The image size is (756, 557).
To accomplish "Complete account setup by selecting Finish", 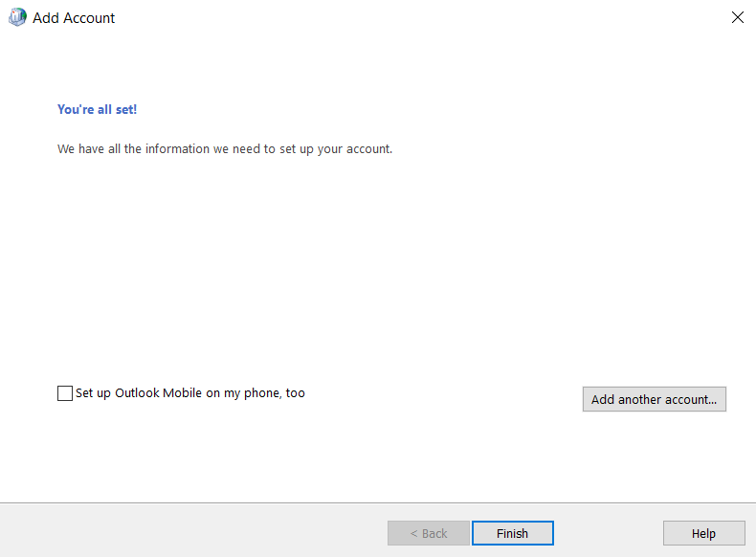I will pyautogui.click(x=512, y=533).
